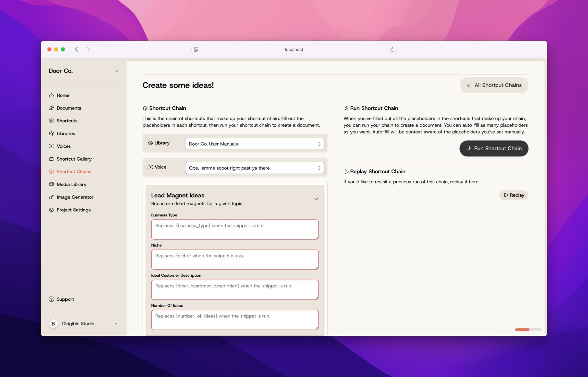This screenshot has width=588, height=377.
Task: Open the Support link
Action: pos(65,299)
